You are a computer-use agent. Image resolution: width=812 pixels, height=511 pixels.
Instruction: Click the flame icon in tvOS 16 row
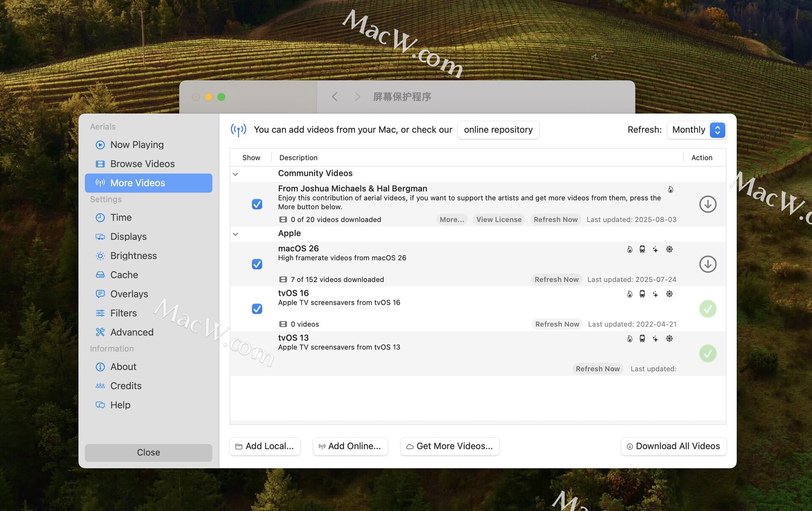[x=630, y=294]
